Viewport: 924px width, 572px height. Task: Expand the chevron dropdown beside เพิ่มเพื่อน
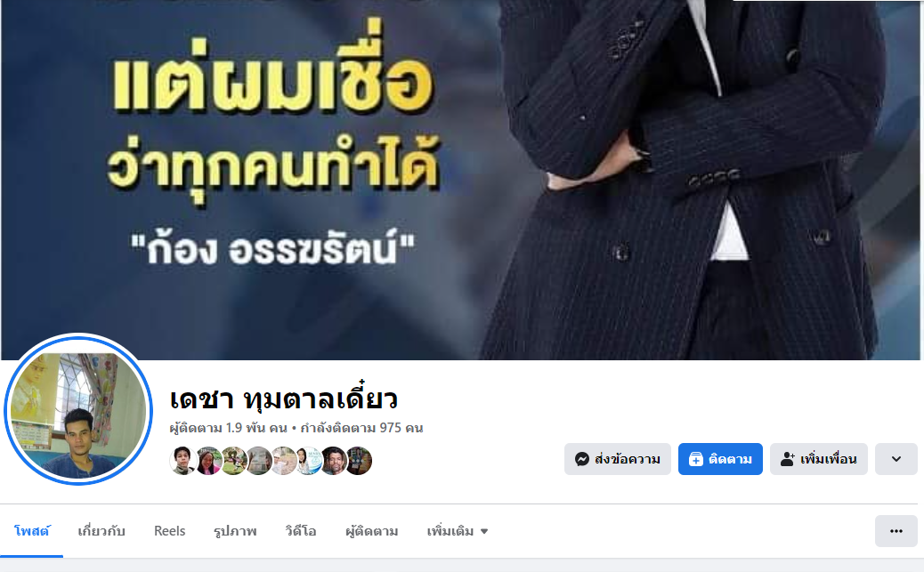(x=896, y=459)
